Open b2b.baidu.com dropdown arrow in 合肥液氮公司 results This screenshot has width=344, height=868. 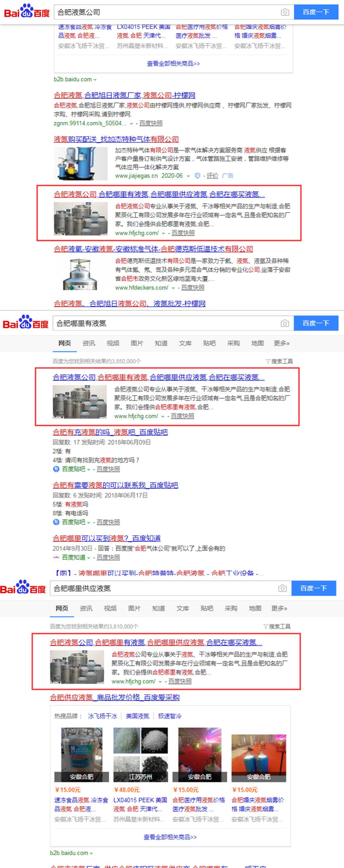tap(95, 80)
